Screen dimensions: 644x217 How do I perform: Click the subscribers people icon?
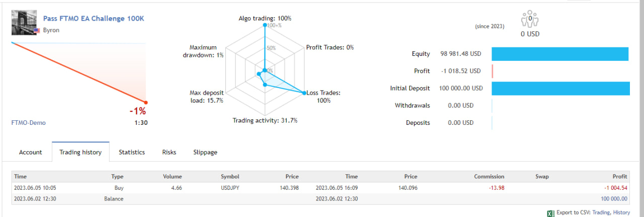click(530, 21)
